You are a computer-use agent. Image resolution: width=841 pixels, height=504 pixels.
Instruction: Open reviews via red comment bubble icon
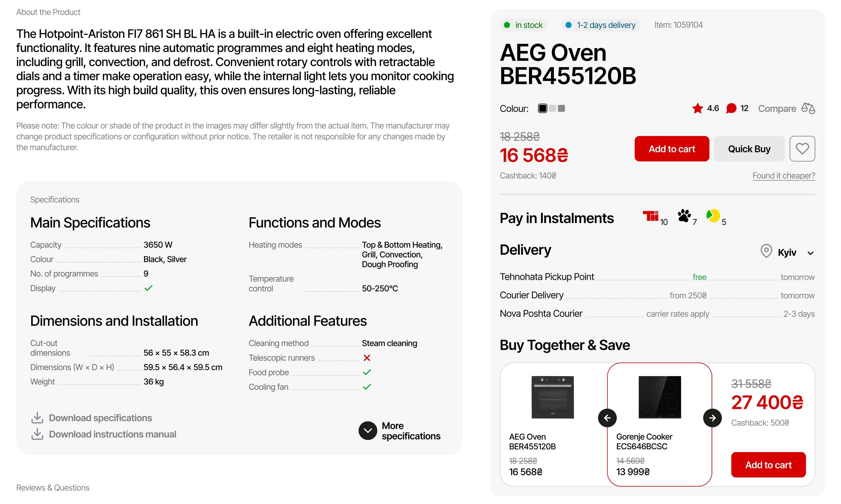coord(731,108)
